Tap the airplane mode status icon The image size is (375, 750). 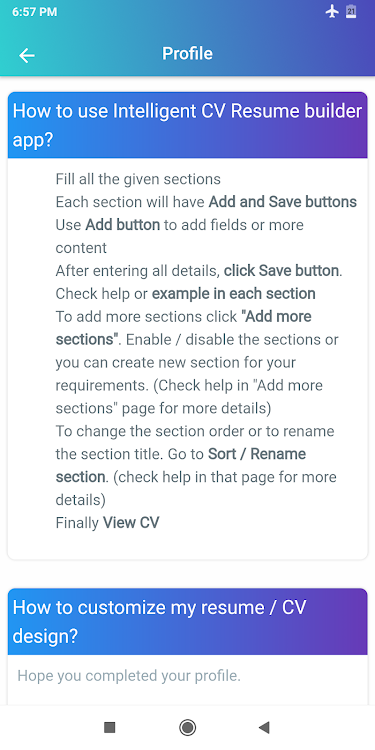pyautogui.click(x=332, y=11)
